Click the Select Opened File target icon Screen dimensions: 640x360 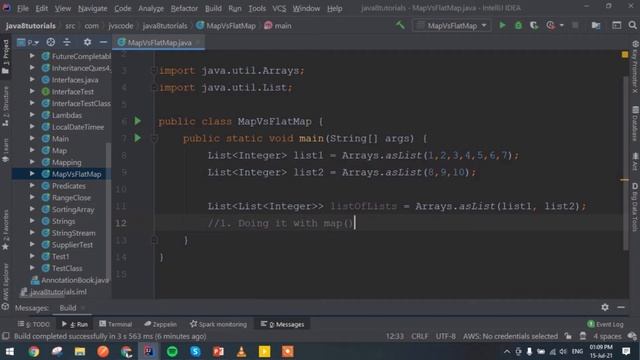(51, 42)
